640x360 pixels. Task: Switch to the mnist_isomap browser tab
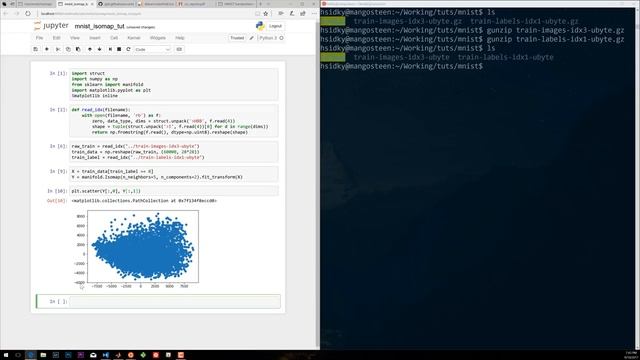(75, 4)
